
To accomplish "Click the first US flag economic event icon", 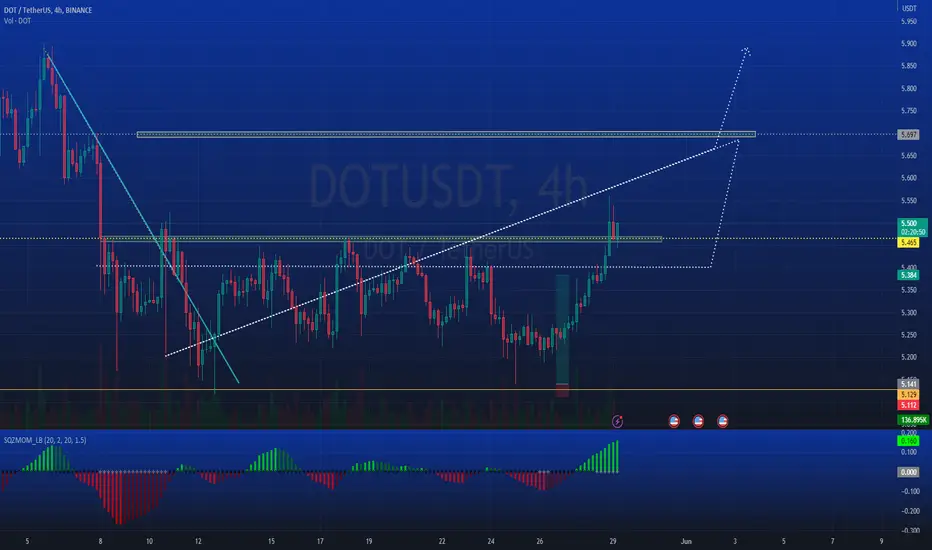I will point(674,421).
